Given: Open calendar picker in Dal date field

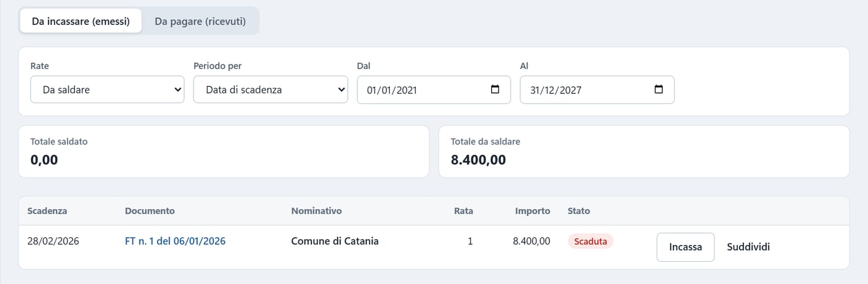Looking at the screenshot, I should [x=495, y=89].
